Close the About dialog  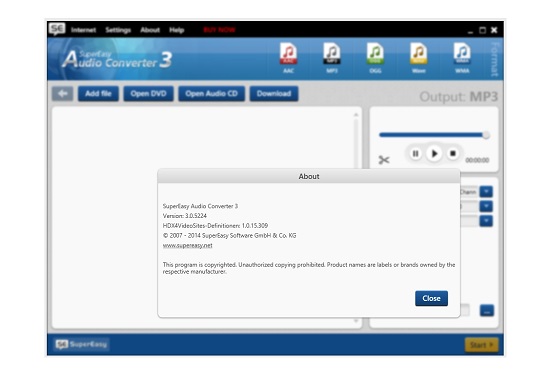point(431,298)
